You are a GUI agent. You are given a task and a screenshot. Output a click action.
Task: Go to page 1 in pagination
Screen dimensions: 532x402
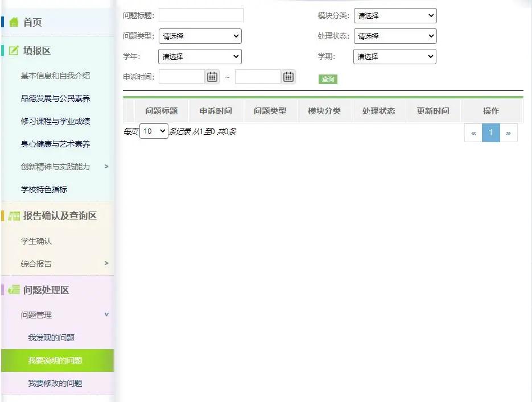[490, 132]
